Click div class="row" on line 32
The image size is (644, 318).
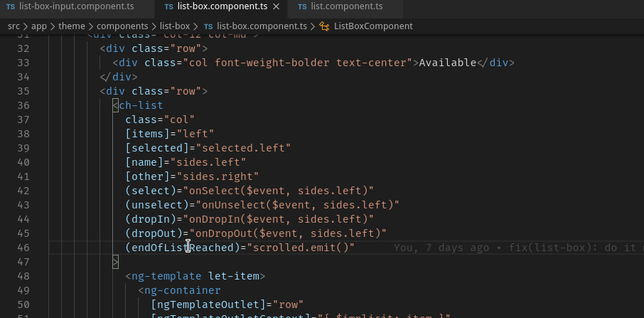point(154,48)
